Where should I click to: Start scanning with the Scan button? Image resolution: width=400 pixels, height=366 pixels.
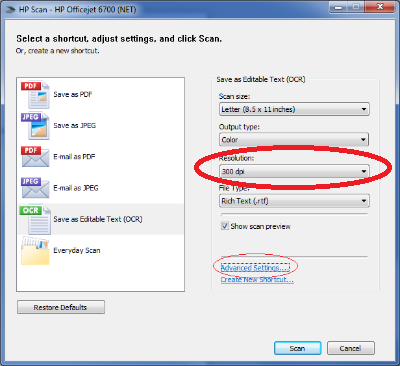click(297, 348)
